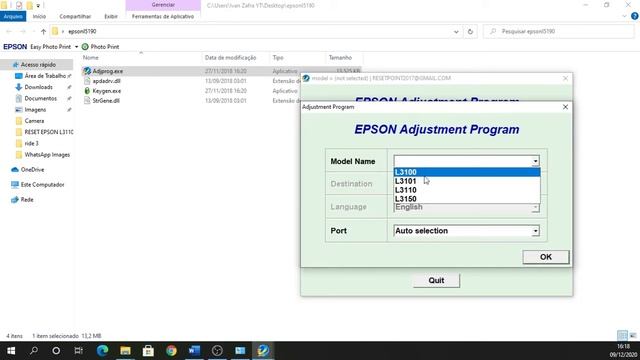The image size is (640, 360).
Task: Open Task View on taskbar
Action: click(x=78, y=351)
